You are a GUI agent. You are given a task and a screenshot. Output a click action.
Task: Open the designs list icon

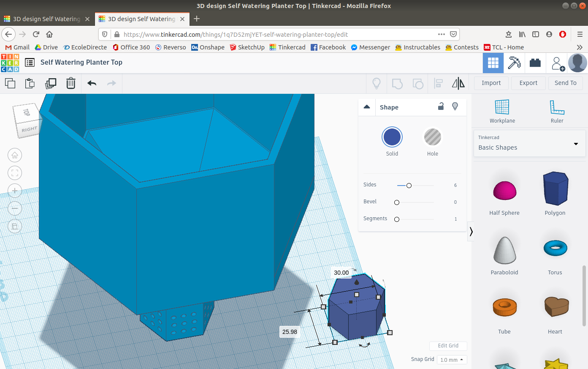(x=30, y=63)
